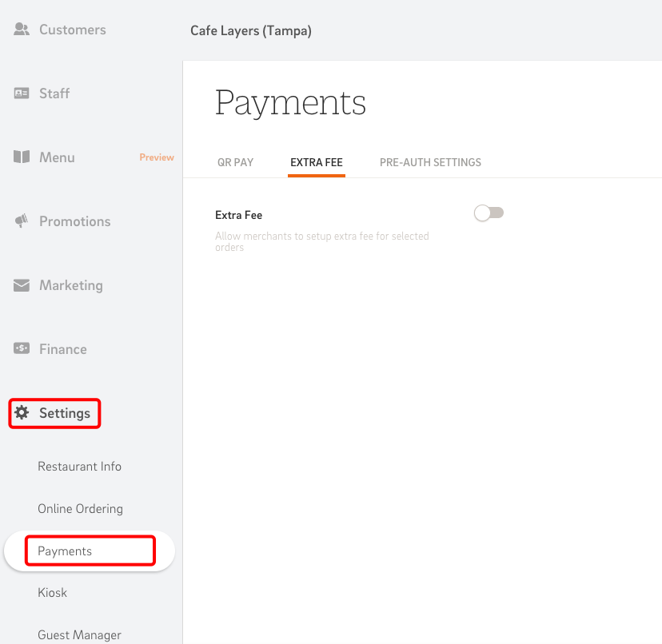
Task: Select the Extra Fee tab
Action: [x=317, y=162]
